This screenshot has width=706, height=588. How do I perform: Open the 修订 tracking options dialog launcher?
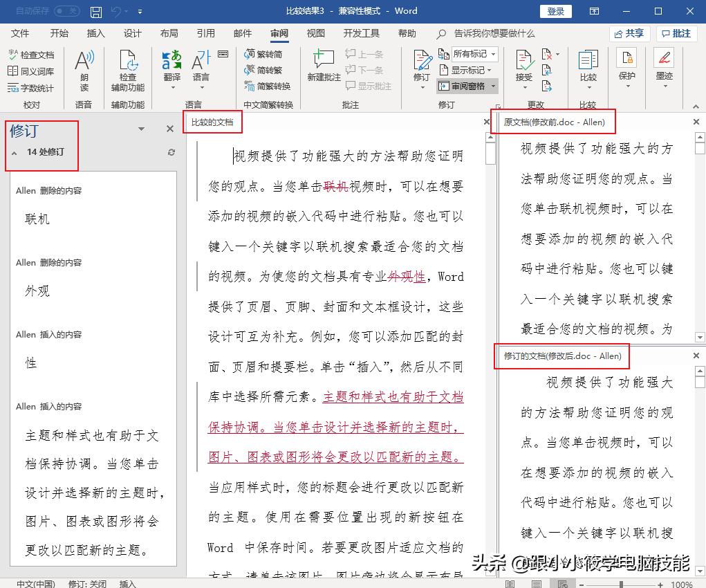[x=499, y=107]
